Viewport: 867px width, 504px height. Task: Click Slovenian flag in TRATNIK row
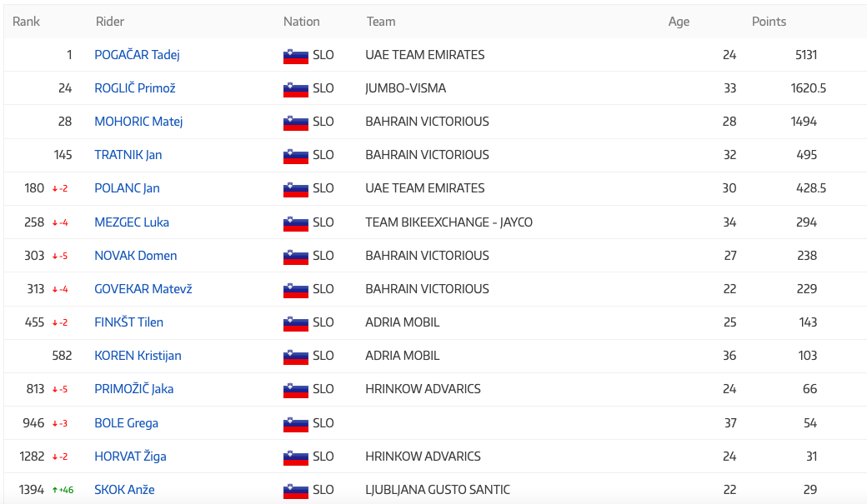click(x=296, y=156)
